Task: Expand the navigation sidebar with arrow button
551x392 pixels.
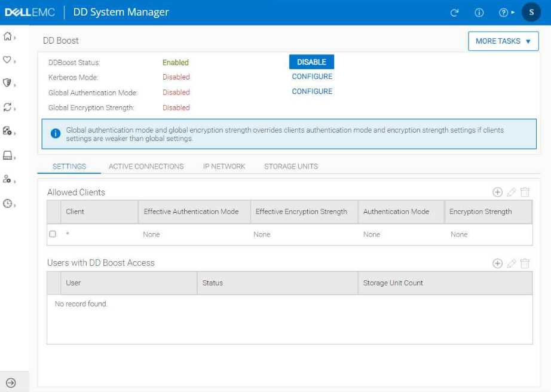Action: [x=11, y=383]
